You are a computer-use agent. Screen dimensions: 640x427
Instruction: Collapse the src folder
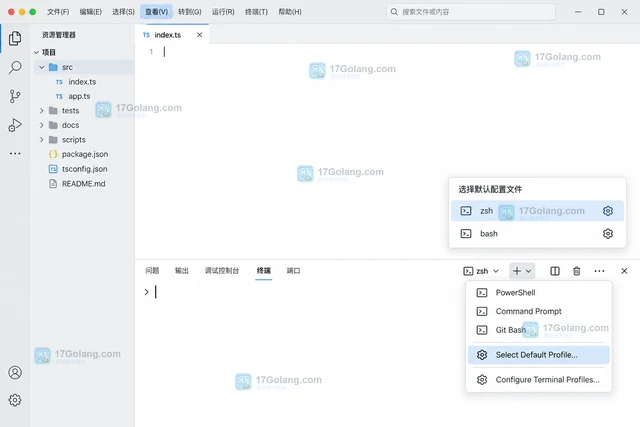coord(42,67)
